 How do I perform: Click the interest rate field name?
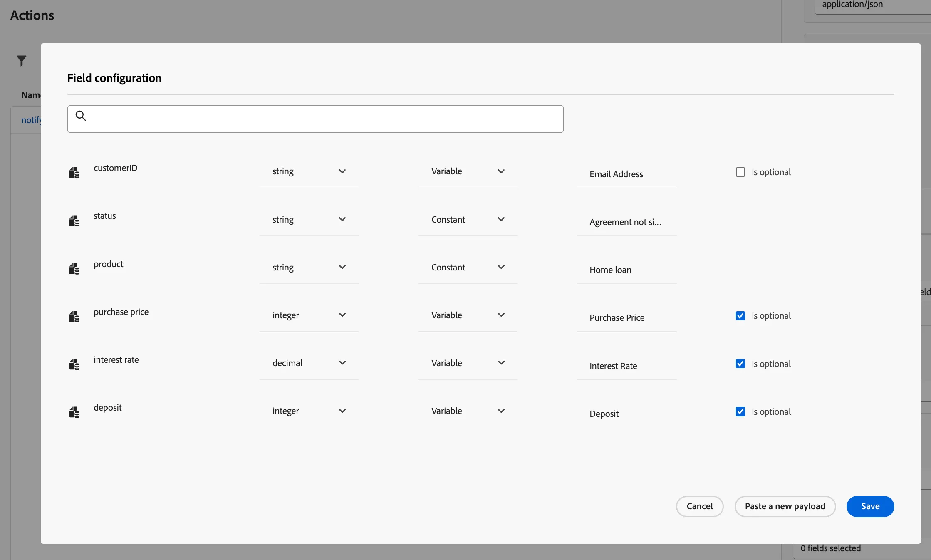116,359
